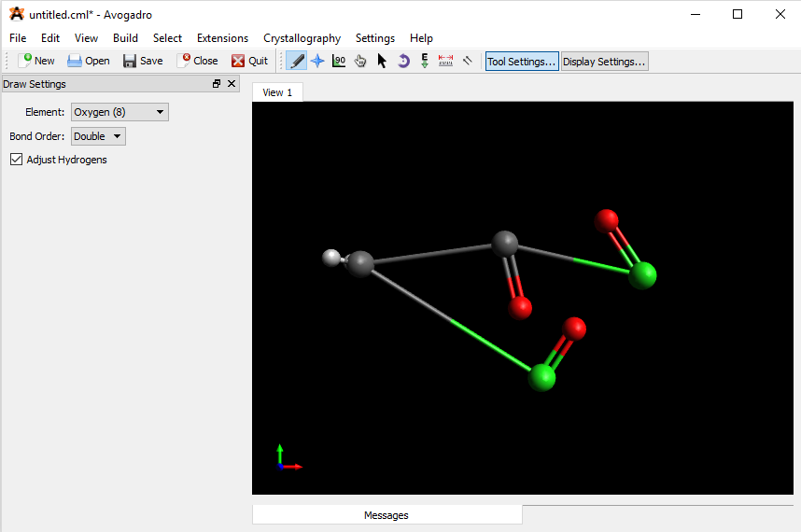Select the Draw pencil tool
Image resolution: width=801 pixels, height=532 pixels.
[297, 61]
